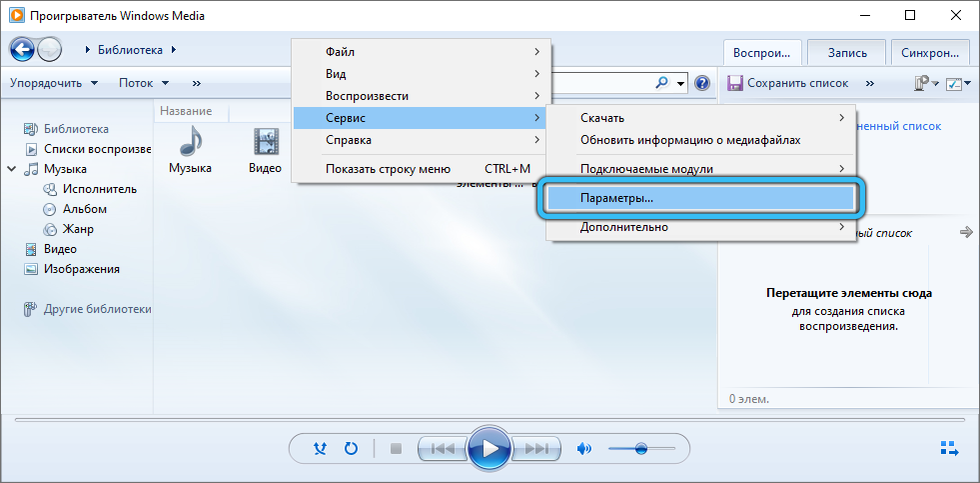Click the Play button in playback controls
Image resolution: width=980 pixels, height=483 pixels.
(490, 449)
